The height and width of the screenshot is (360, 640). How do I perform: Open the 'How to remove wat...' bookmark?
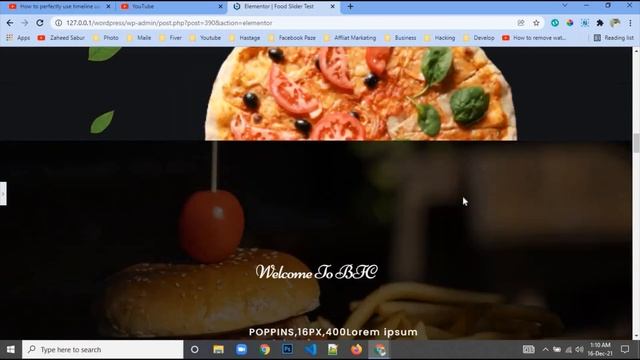pyautogui.click(x=534, y=38)
